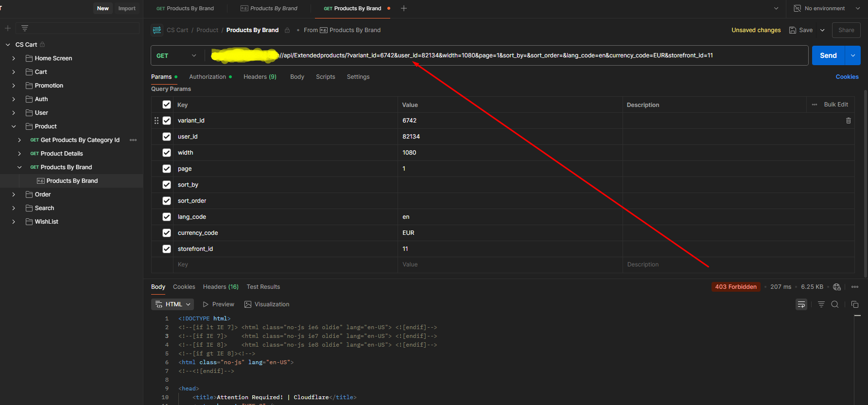Delete the variant_id param with trash icon

tap(849, 121)
